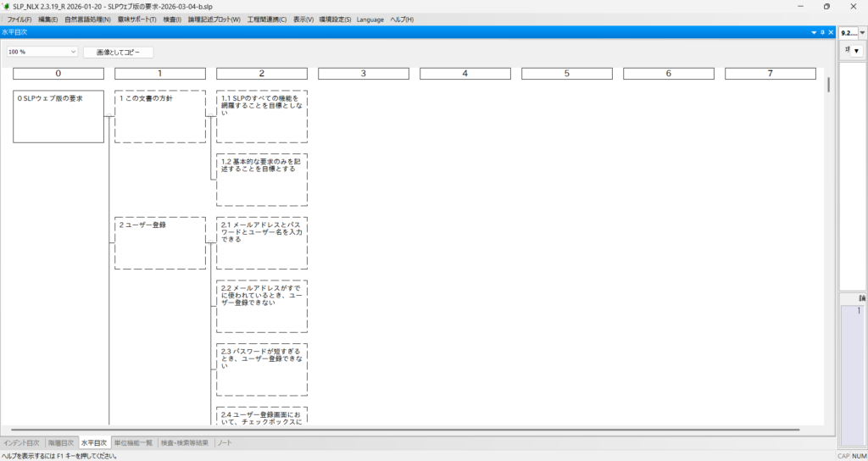Select node 1.2 基本的な要求のみを記述
The image size is (868, 461).
click(x=262, y=179)
